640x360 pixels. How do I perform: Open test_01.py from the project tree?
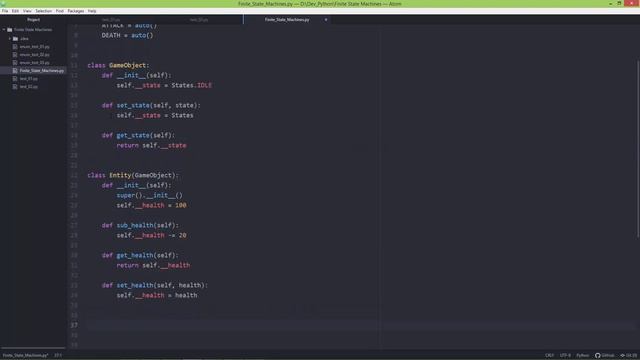coord(29,78)
